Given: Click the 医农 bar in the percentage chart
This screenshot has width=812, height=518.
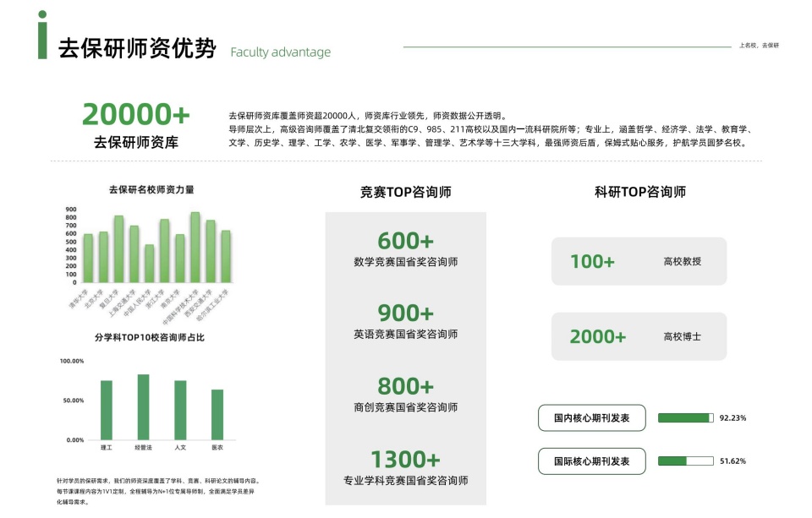Looking at the screenshot, I should pos(217,415).
